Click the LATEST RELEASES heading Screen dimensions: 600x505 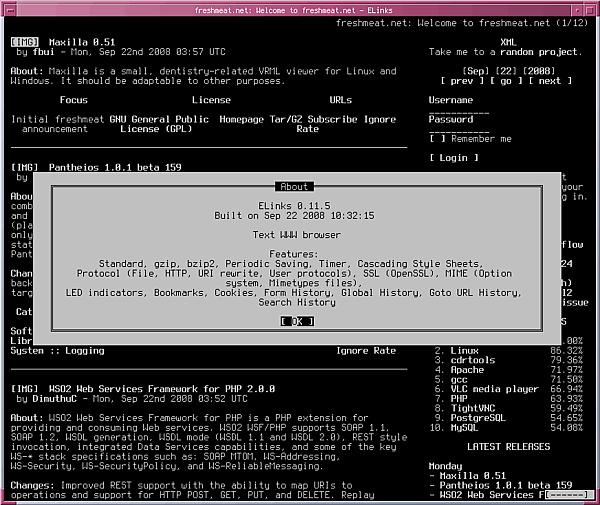pyautogui.click(x=508, y=446)
